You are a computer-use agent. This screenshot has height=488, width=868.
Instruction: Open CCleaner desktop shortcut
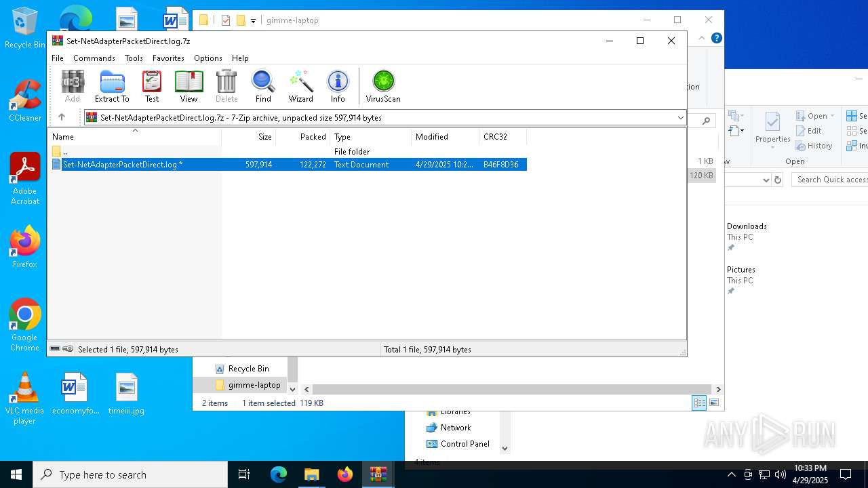(25, 100)
